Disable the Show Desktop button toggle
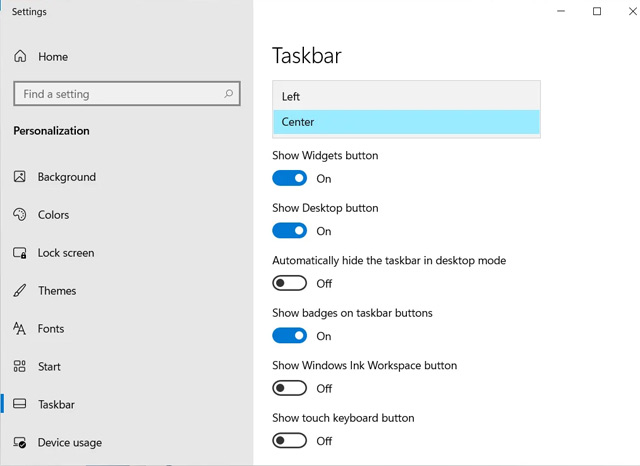The height and width of the screenshot is (466, 640). tap(289, 231)
